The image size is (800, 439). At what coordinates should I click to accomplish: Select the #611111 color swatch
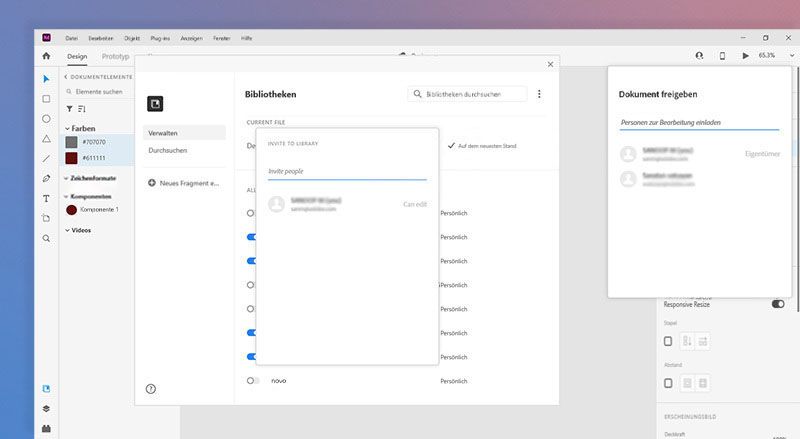[71, 158]
